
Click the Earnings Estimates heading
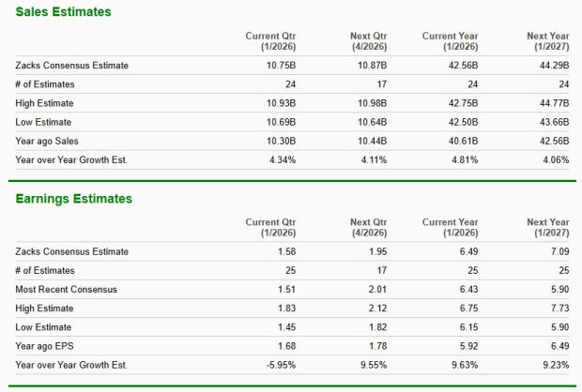[x=73, y=199]
